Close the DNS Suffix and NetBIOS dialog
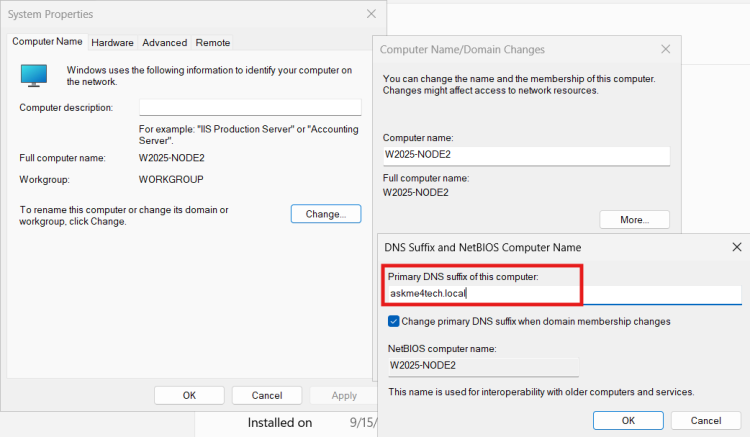The width and height of the screenshot is (750, 437). click(x=737, y=247)
